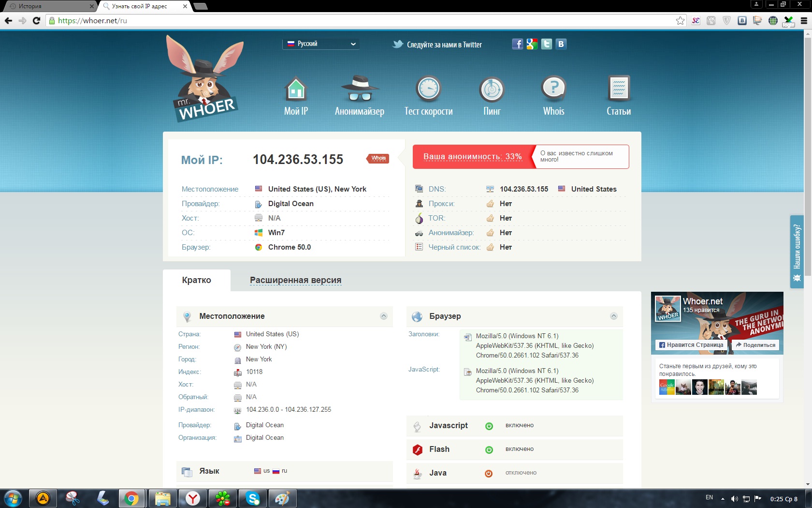Open the Мой IP house icon
Screen dimensions: 812x508
pos(296,89)
